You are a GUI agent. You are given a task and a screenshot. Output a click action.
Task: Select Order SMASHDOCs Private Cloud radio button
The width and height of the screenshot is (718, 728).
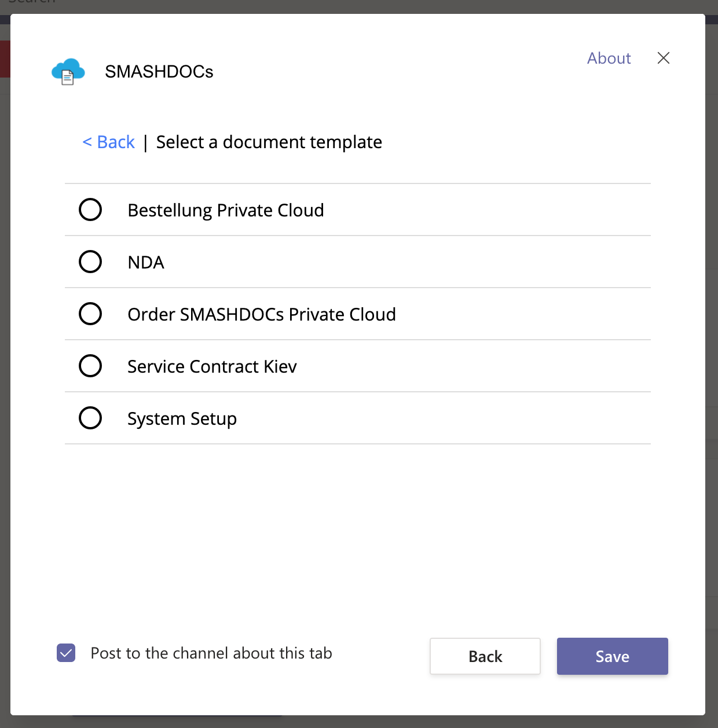[x=90, y=314]
